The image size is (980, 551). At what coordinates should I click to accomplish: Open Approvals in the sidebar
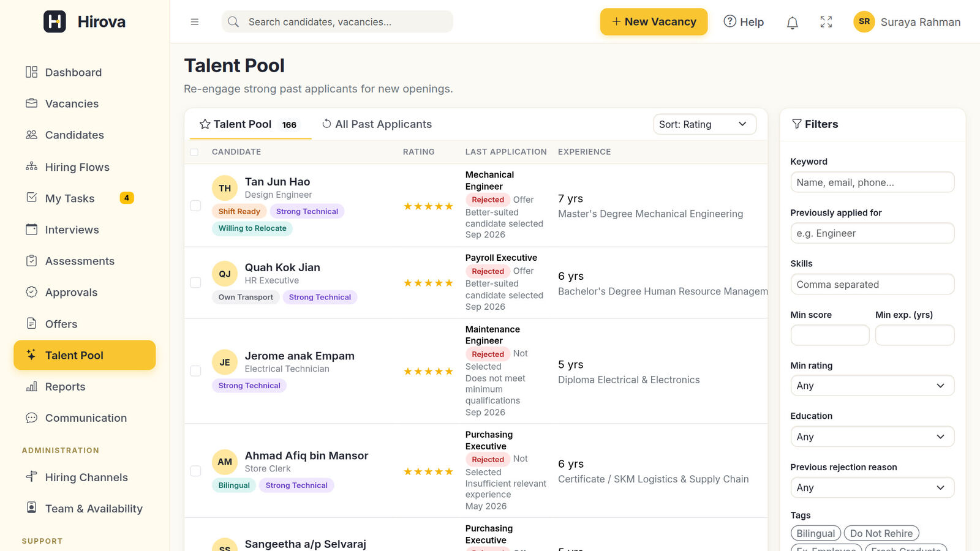[x=85, y=292]
